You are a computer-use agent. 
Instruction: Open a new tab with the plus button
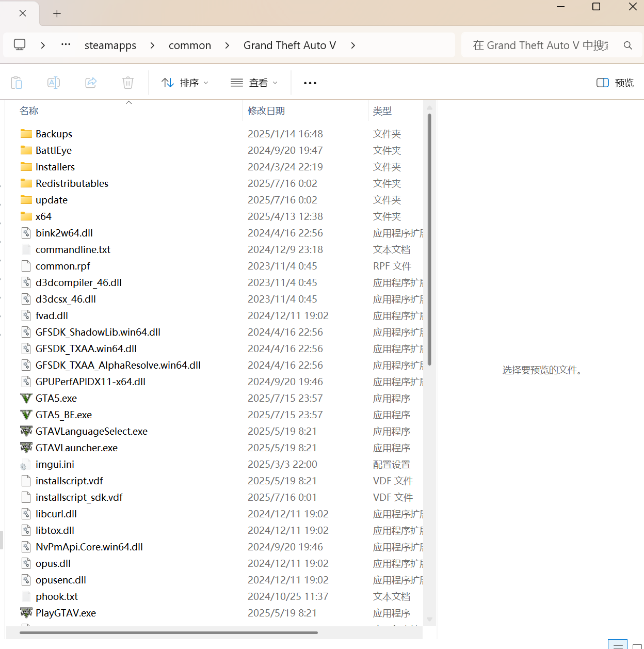(57, 14)
